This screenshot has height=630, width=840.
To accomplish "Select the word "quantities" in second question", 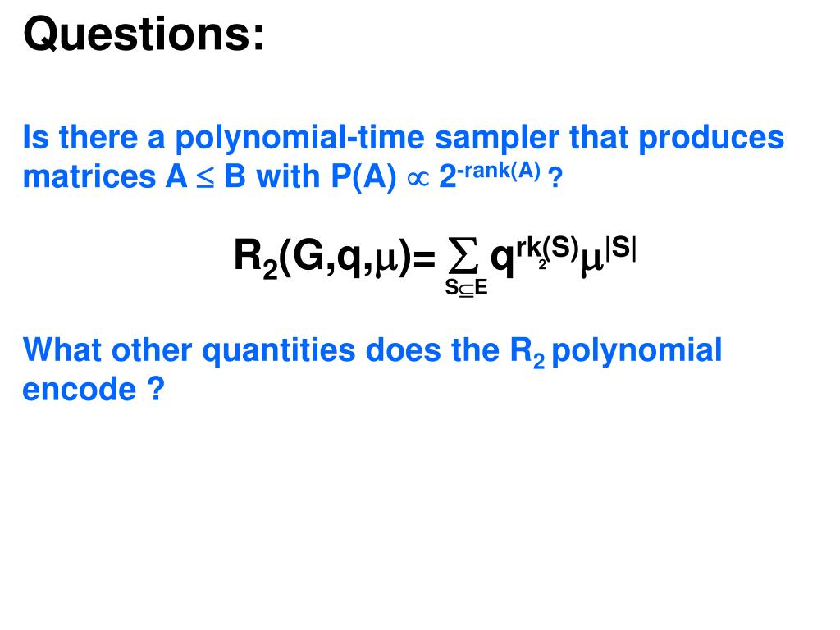I will click(x=279, y=352).
